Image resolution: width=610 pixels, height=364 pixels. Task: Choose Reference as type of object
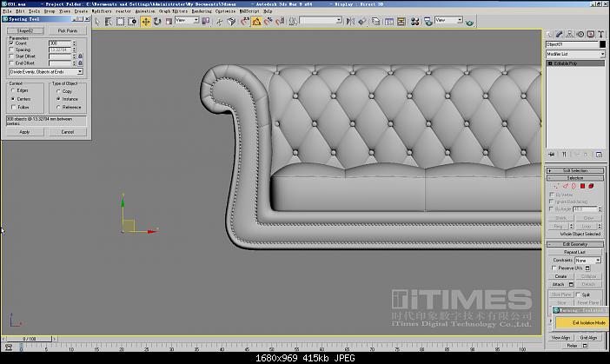(58, 107)
